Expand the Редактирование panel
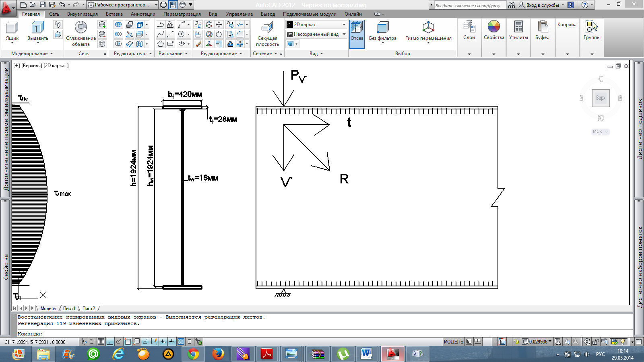The image size is (644, 362). 221,53
